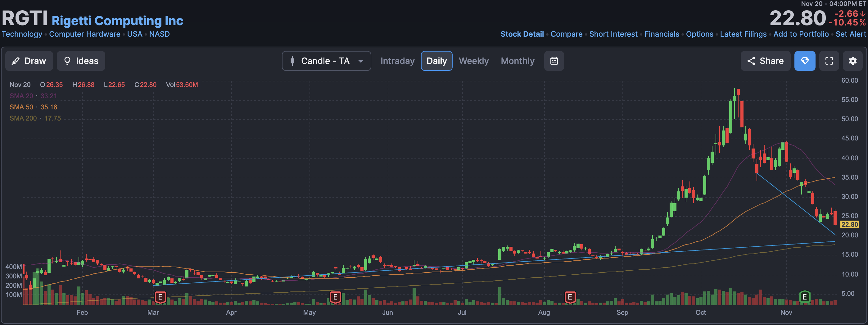
Task: Click the green November earnings E marker
Action: 805,297
